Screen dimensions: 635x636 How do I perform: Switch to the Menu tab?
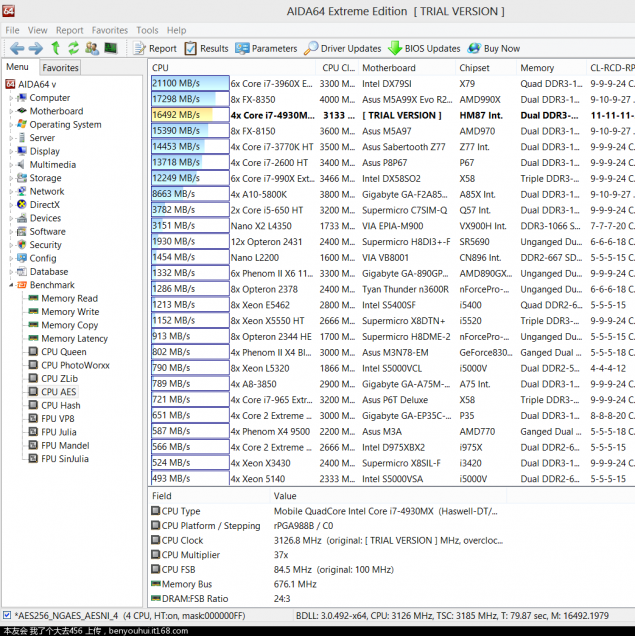coord(17,67)
